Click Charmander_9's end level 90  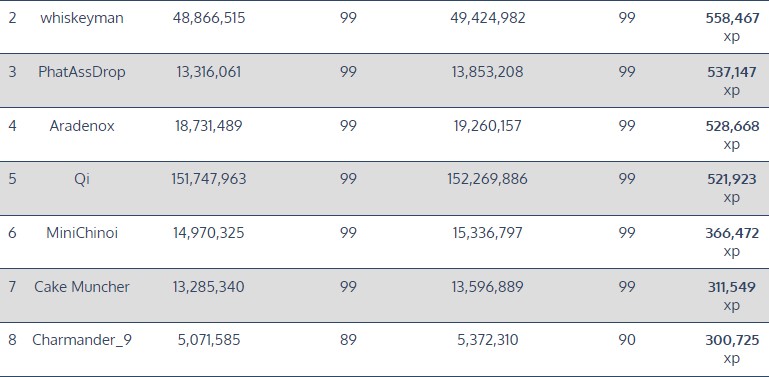627,340
